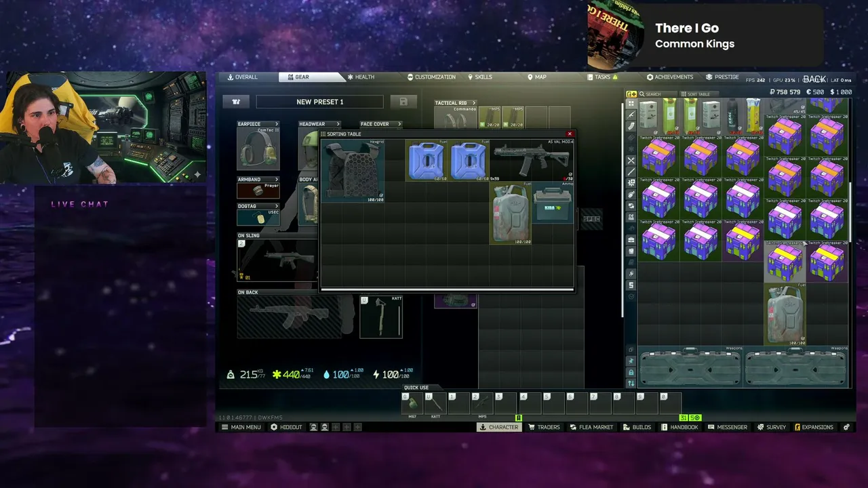The image size is (868, 488).
Task: Open the gear presets list icon
Action: click(x=236, y=102)
